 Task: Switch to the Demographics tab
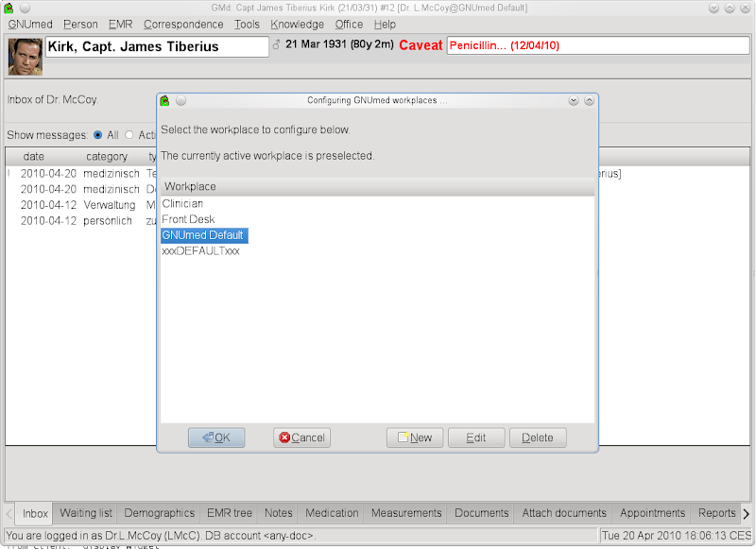pos(159,513)
